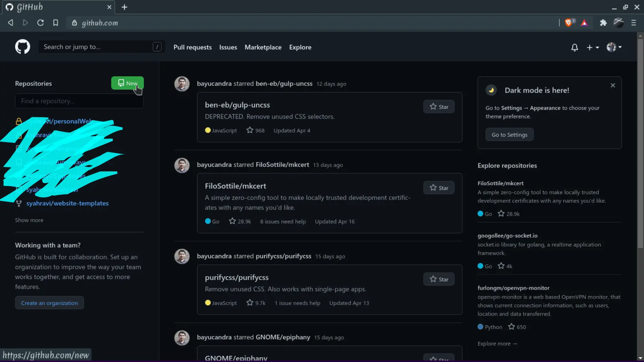Reload the page
This screenshot has width=644, height=362.
(41, 23)
